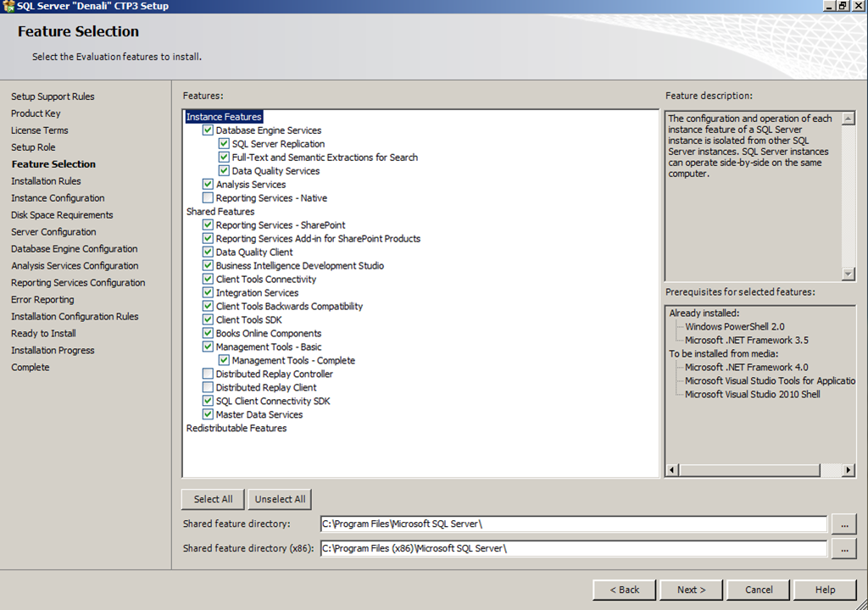Browse for the shared feature directory (x86)
This screenshot has width=868, height=610.
point(844,548)
